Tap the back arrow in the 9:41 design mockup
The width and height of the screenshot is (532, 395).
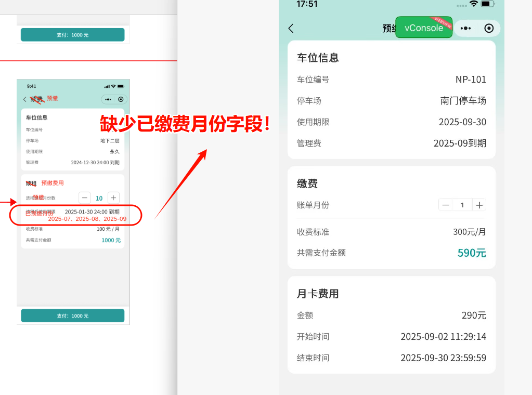click(x=24, y=99)
